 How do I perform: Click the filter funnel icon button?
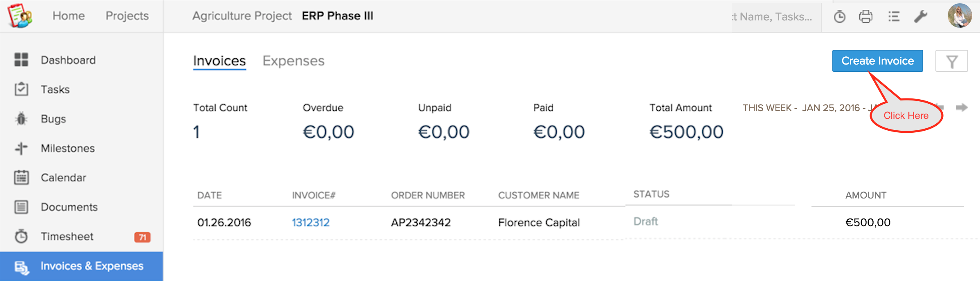click(x=951, y=61)
